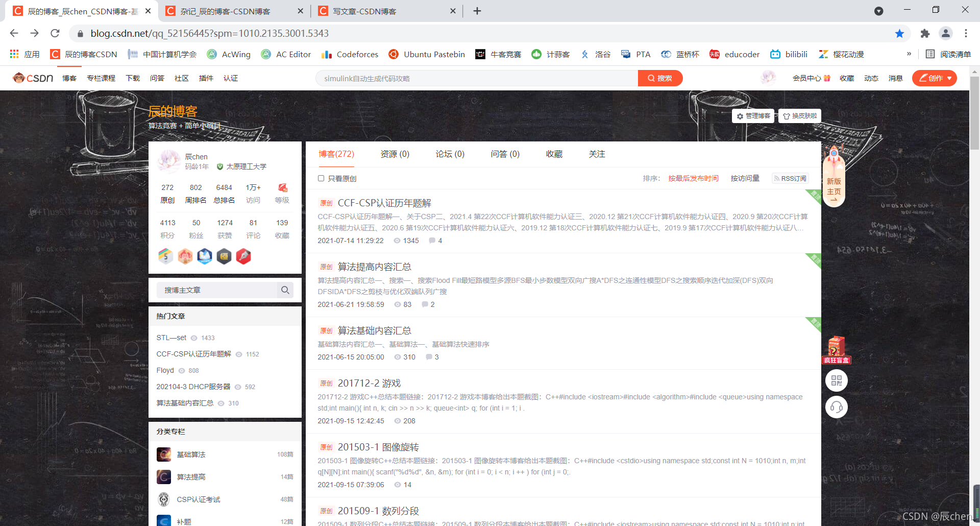Open 专栏课程 in CSDN navigation

click(101, 78)
